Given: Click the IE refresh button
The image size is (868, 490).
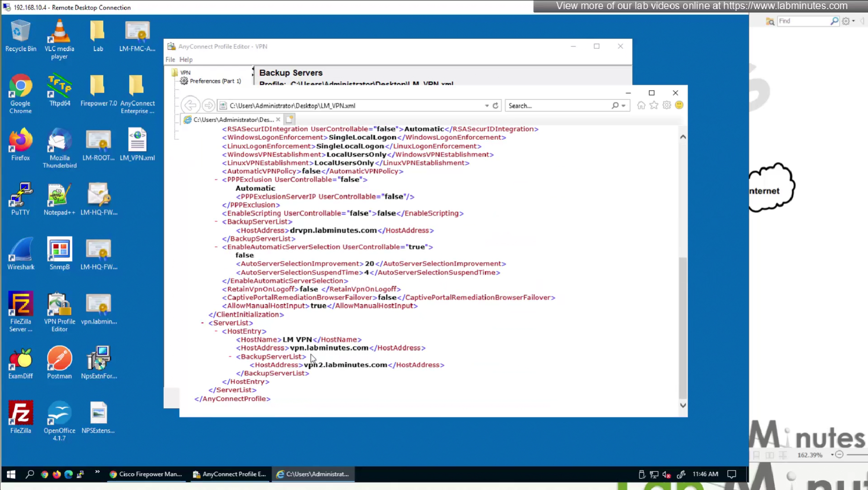Looking at the screenshot, I should pos(496,106).
